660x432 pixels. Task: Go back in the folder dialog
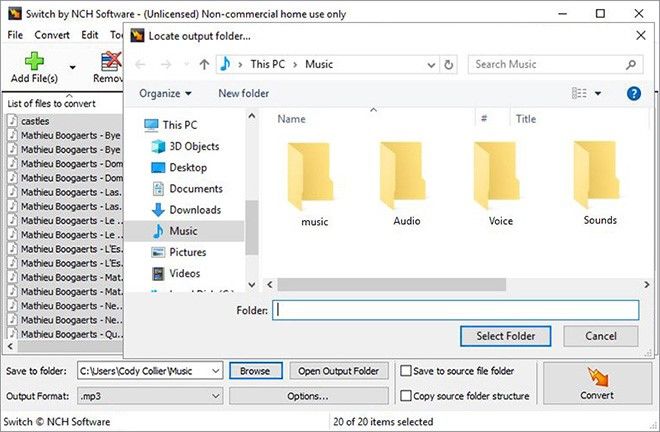point(141,64)
